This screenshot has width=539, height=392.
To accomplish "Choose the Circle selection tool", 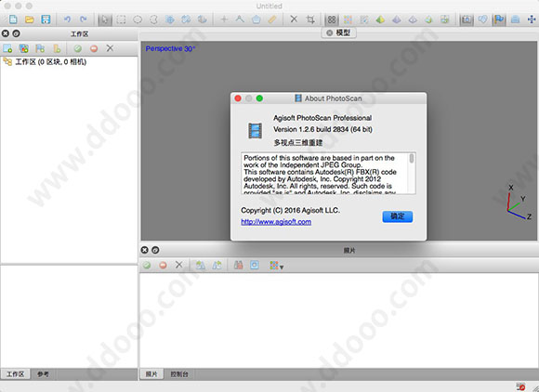I will tap(138, 20).
